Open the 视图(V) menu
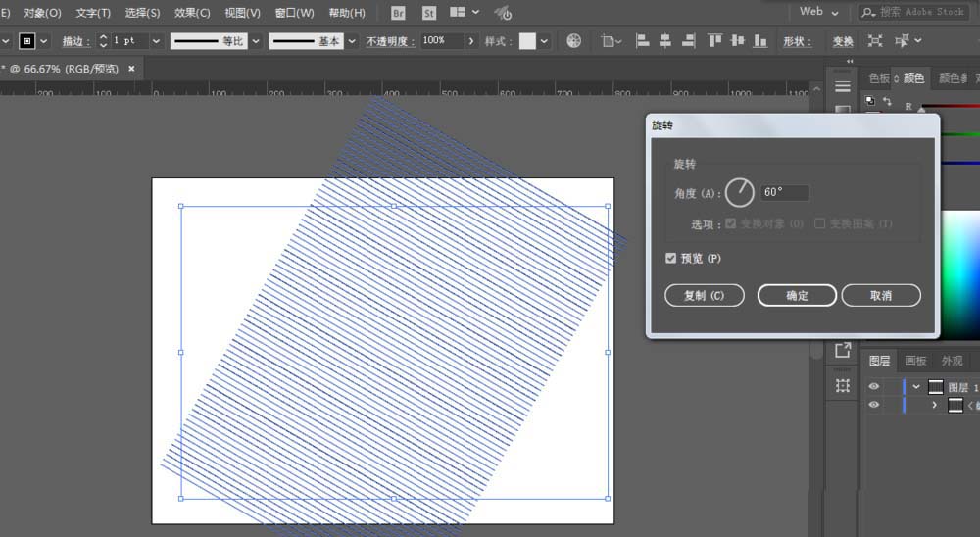This screenshot has height=537, width=980. pos(242,13)
